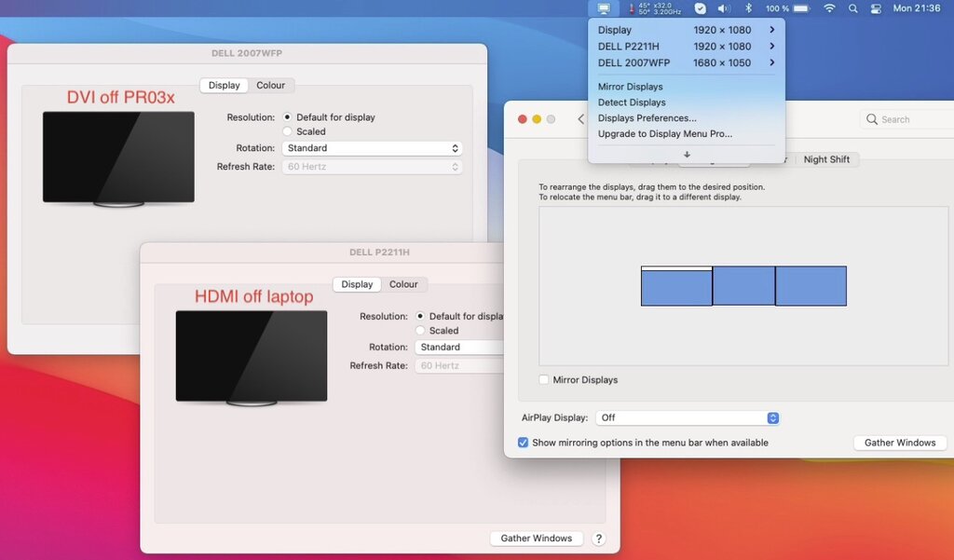Open Control Center icon in menu bar
954x560 pixels.
click(876, 8)
